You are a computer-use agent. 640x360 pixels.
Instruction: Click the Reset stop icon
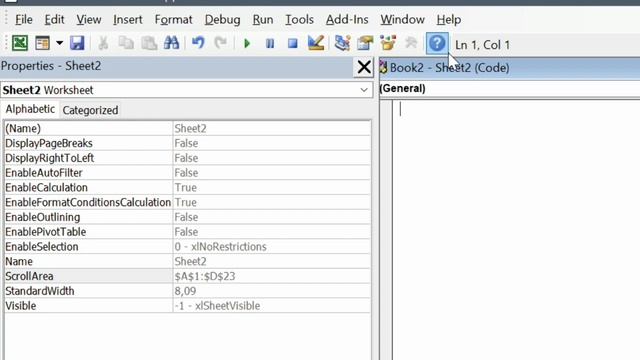click(x=293, y=43)
